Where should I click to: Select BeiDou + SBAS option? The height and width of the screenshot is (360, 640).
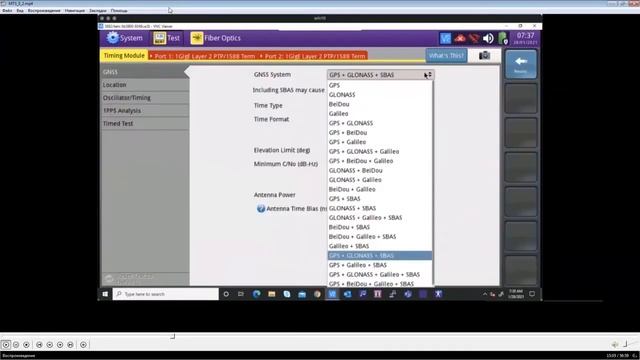[380, 227]
